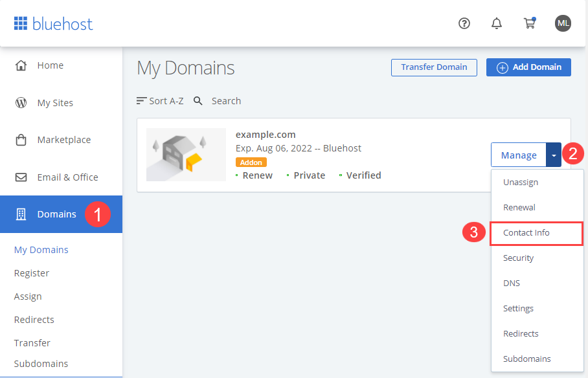Image resolution: width=588 pixels, height=378 pixels.
Task: Open the Transfer link in the sidebar
Action: tap(32, 343)
